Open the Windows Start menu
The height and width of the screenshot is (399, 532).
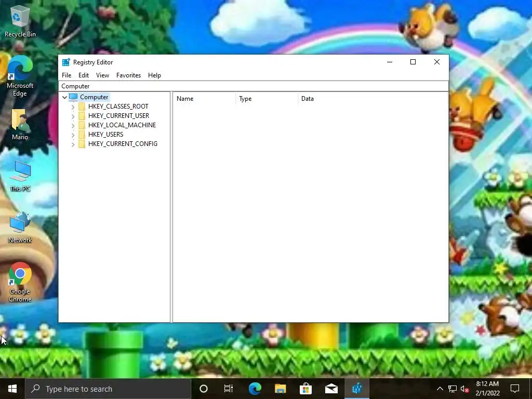pyautogui.click(x=12, y=389)
